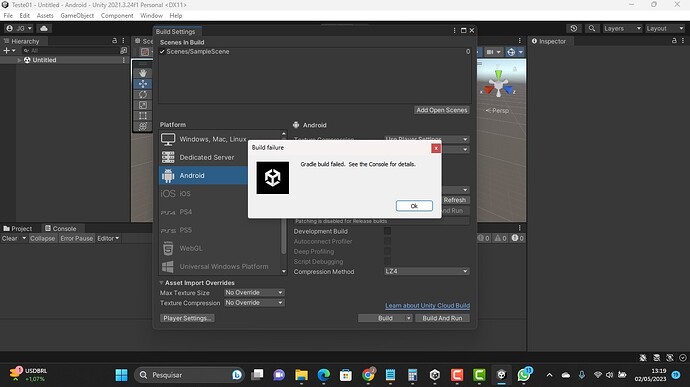Viewport: 690px width, 387px height.
Task: Toggle Error Pause in Console
Action: point(77,238)
